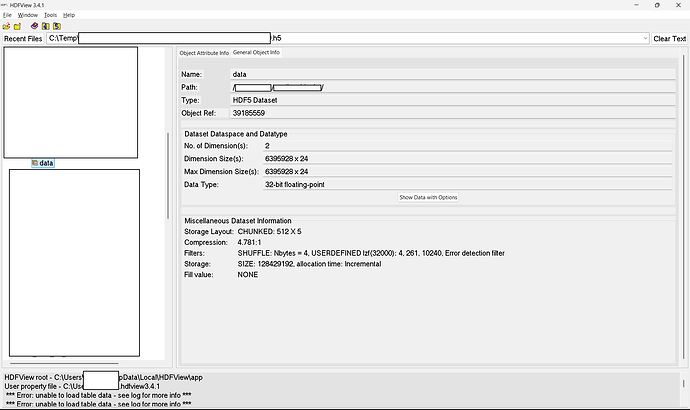Screen dimensions: 690x410
Task: Click Show Data with Options button
Action: point(428,198)
